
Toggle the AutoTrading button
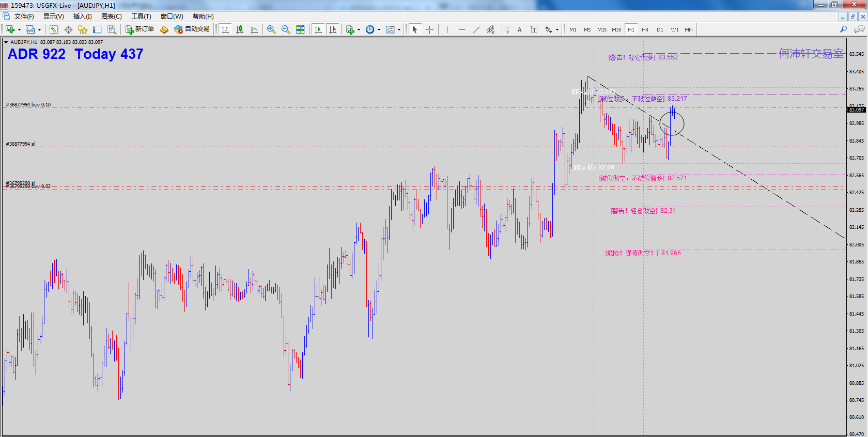tap(192, 29)
